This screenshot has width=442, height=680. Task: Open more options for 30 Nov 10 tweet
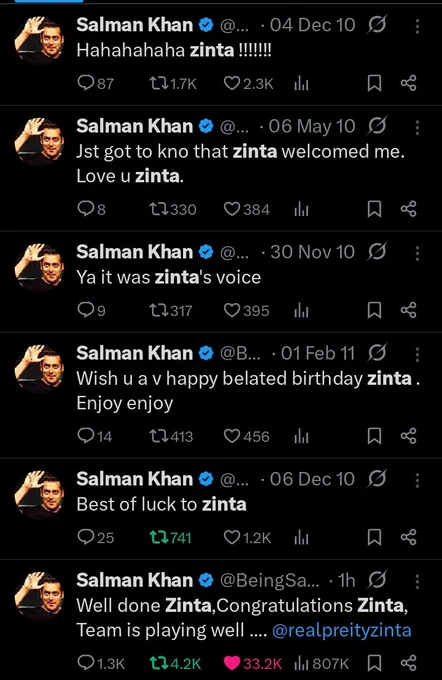click(x=417, y=254)
